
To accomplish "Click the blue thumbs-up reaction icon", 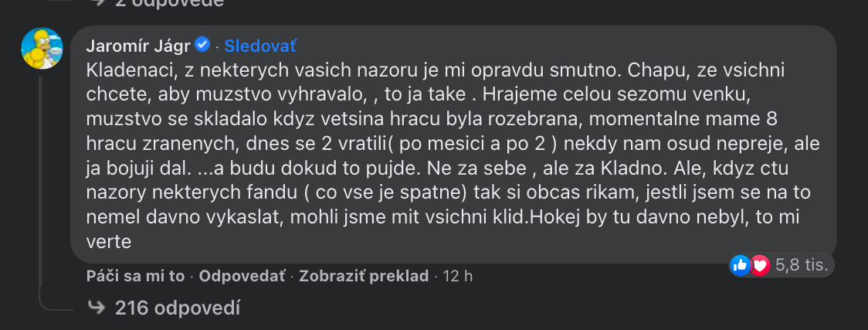I will [740, 266].
